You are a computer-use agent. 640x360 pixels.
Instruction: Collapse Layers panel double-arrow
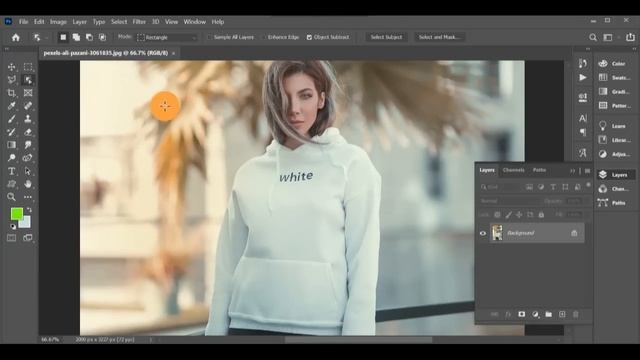point(572,171)
